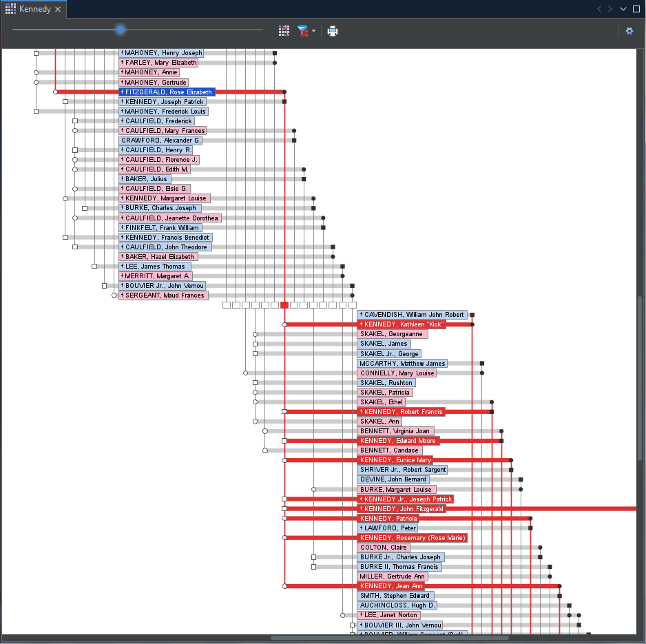
Task: Select CONNELLY, Mary Louise
Action: (397, 373)
